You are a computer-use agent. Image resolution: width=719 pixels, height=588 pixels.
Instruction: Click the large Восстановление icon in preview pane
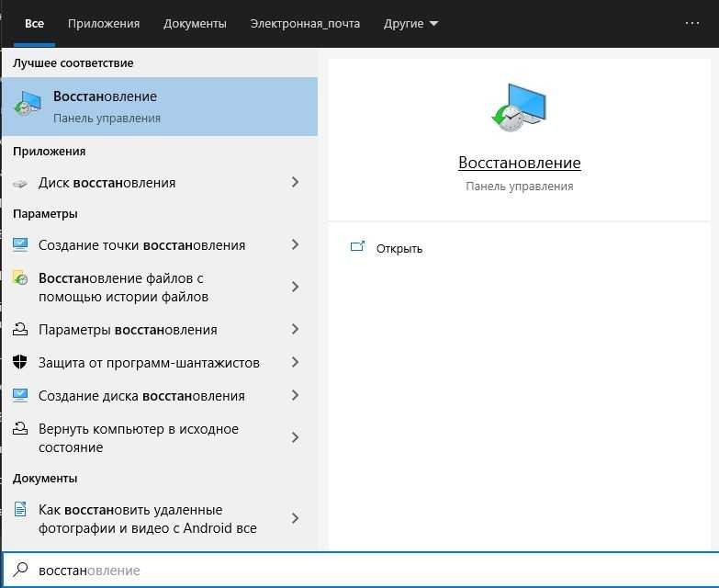(519, 107)
